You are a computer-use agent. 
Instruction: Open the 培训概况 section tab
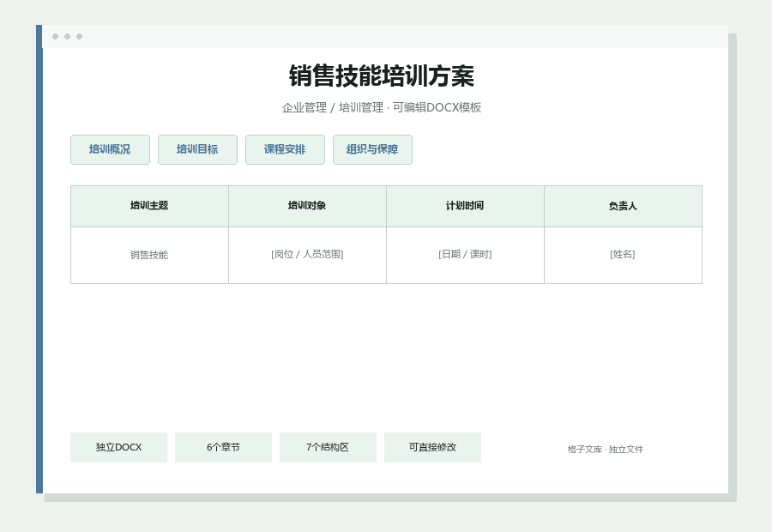pyautogui.click(x=110, y=150)
